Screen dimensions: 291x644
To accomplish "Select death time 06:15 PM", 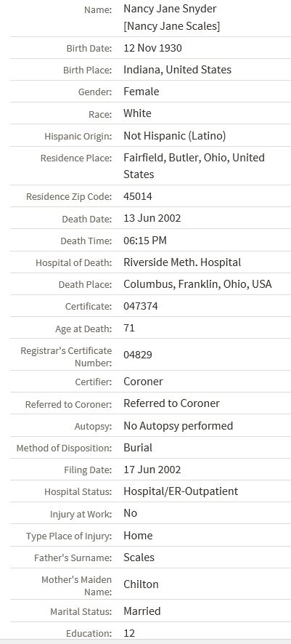I will click(145, 241).
